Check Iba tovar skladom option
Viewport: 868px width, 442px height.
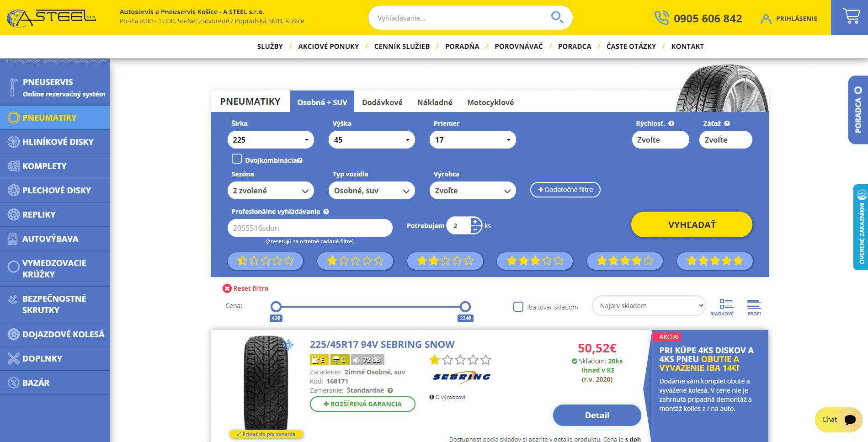pyautogui.click(x=518, y=307)
